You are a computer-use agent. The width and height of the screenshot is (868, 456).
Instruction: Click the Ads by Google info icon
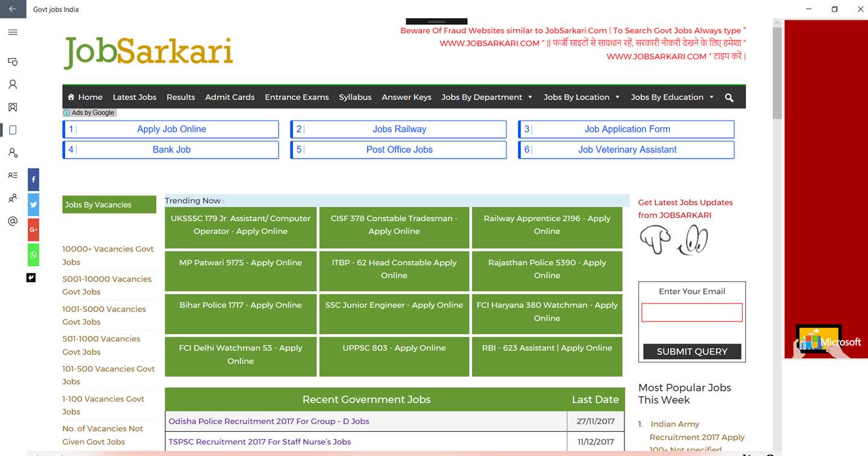click(66, 113)
